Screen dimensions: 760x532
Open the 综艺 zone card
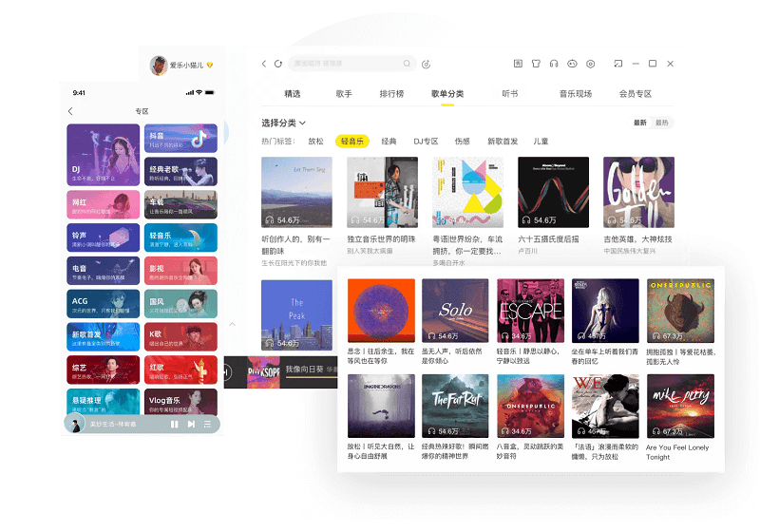point(104,370)
